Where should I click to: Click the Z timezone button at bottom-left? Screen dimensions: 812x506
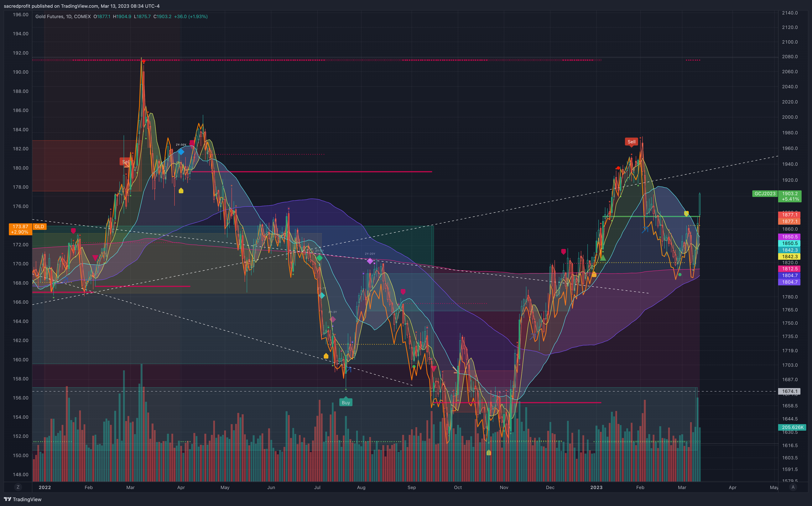click(x=18, y=487)
